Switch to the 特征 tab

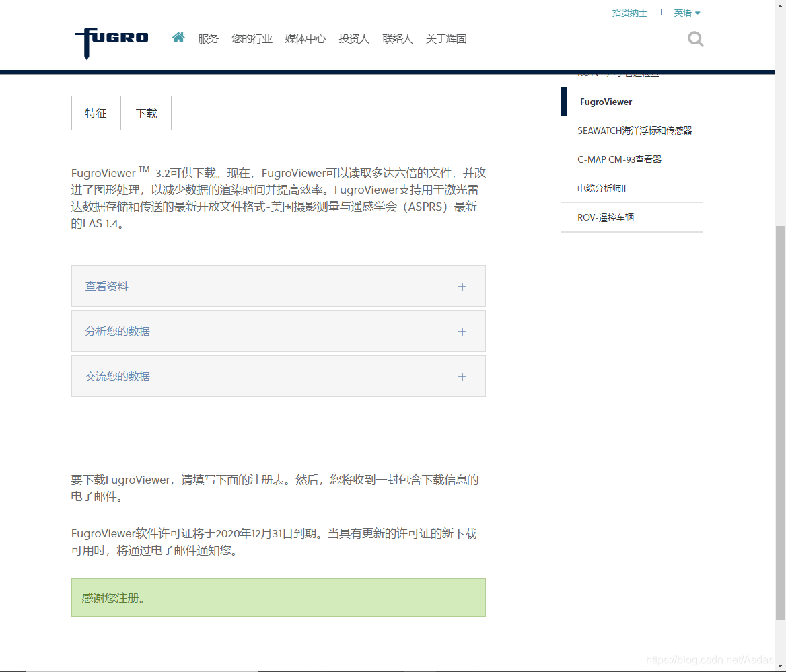click(96, 113)
